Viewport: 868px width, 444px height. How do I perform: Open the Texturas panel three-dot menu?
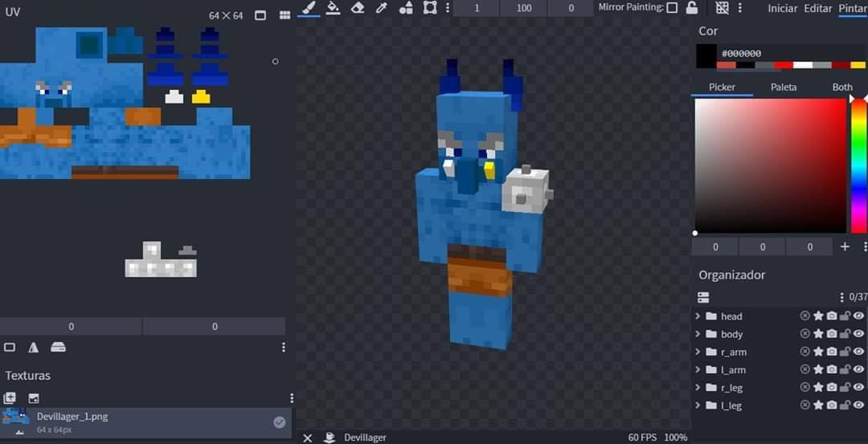(x=292, y=398)
